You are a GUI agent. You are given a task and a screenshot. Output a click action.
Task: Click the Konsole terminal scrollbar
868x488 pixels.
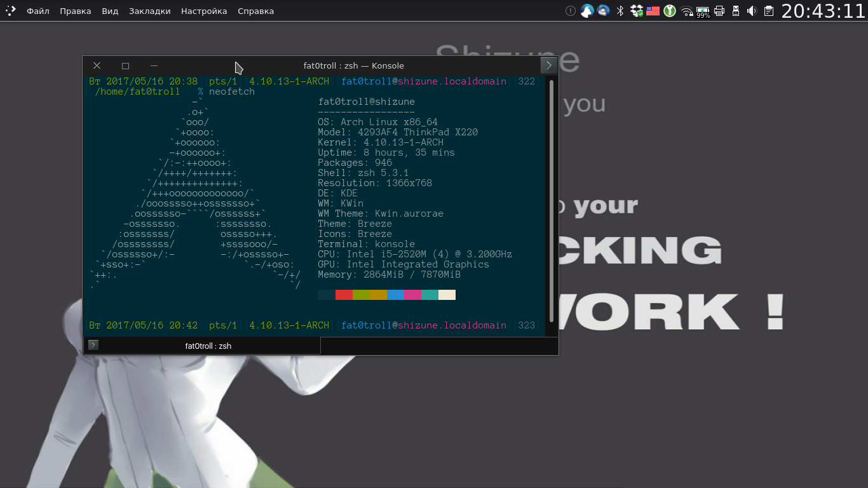[x=552, y=201]
